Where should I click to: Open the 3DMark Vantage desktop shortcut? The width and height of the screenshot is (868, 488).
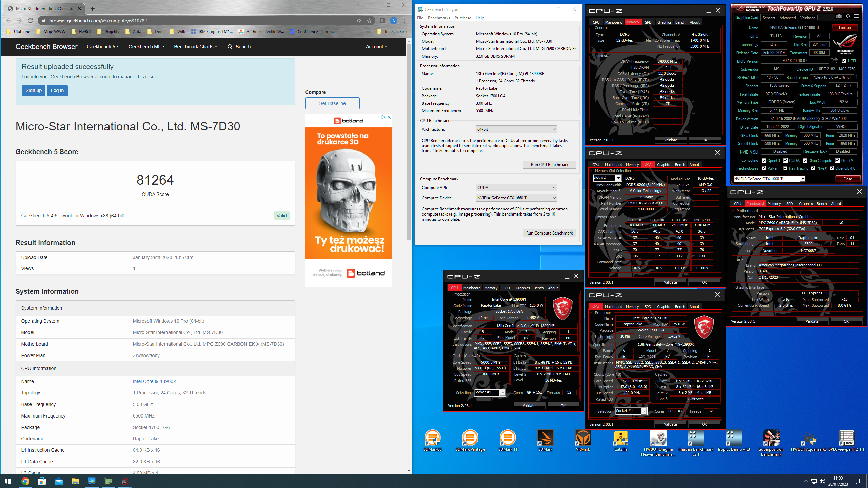point(470,441)
